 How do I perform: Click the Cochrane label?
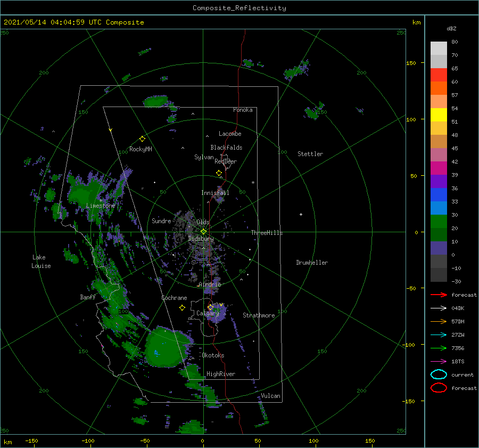(x=174, y=298)
